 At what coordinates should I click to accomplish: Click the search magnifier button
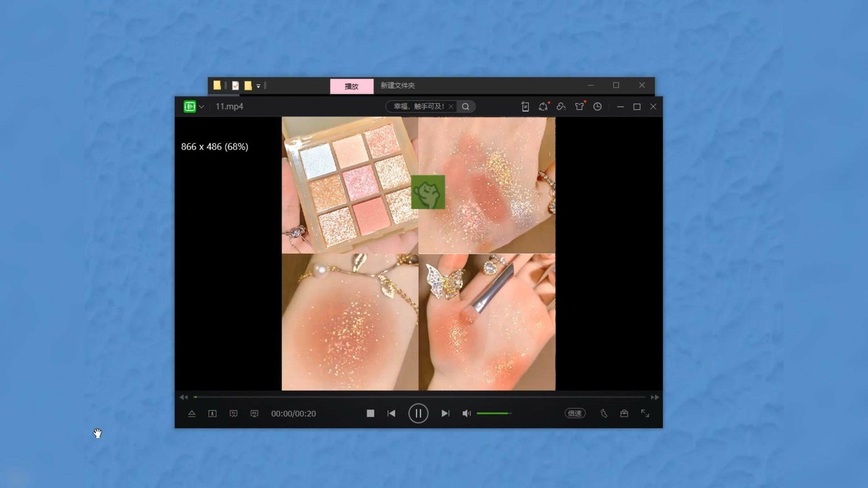(466, 107)
